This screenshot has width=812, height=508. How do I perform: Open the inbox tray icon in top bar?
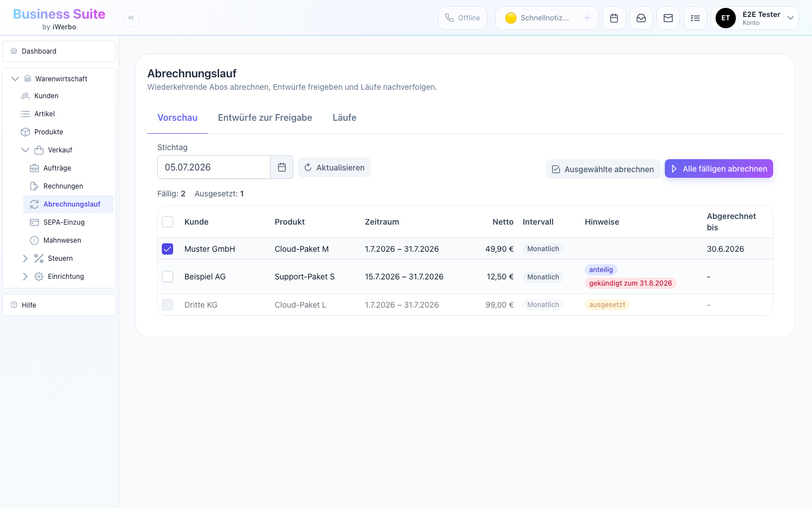pos(641,18)
